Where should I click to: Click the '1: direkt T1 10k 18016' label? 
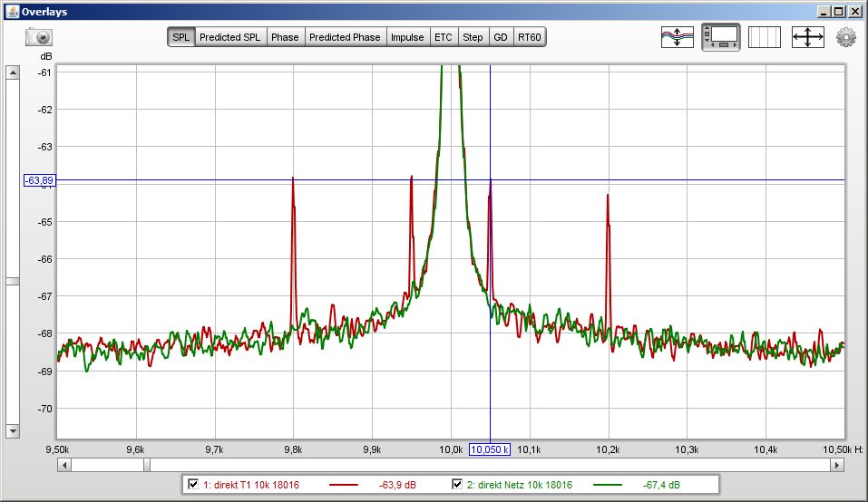[x=250, y=485]
